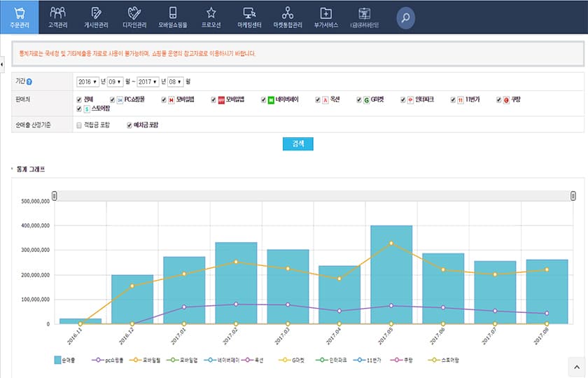
Task: Click the 모바일앱 red app icon
Action: coord(221,99)
